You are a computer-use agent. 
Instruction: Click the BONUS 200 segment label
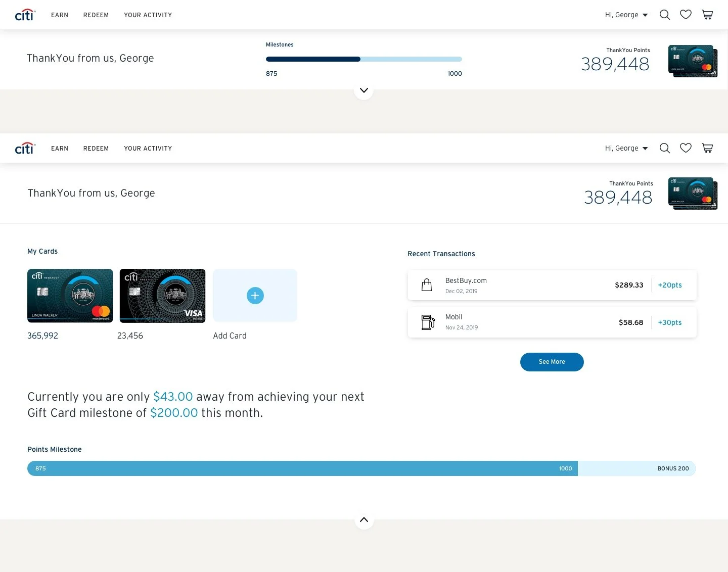(x=673, y=468)
